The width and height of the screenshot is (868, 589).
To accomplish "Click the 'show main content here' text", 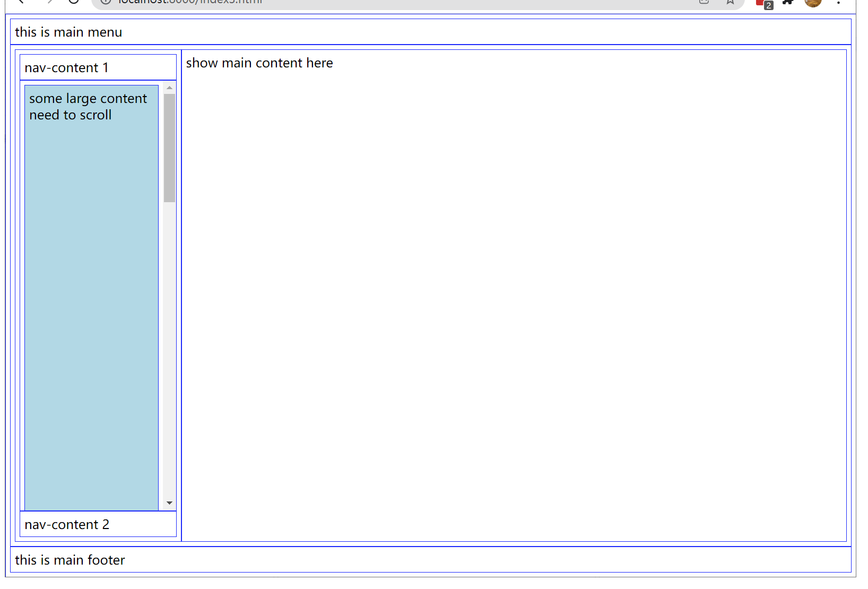I will point(259,63).
